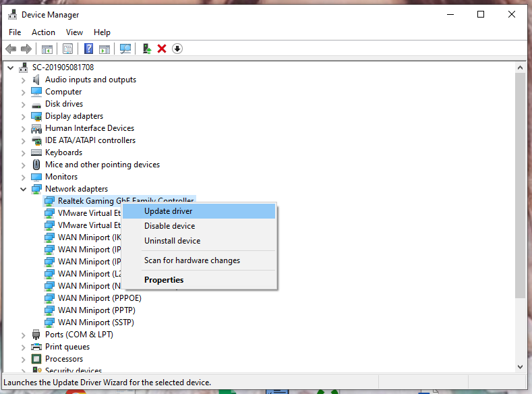Image resolution: width=532 pixels, height=394 pixels.
Task: Select Realtek Gaming GbE Family Controller
Action: point(125,201)
